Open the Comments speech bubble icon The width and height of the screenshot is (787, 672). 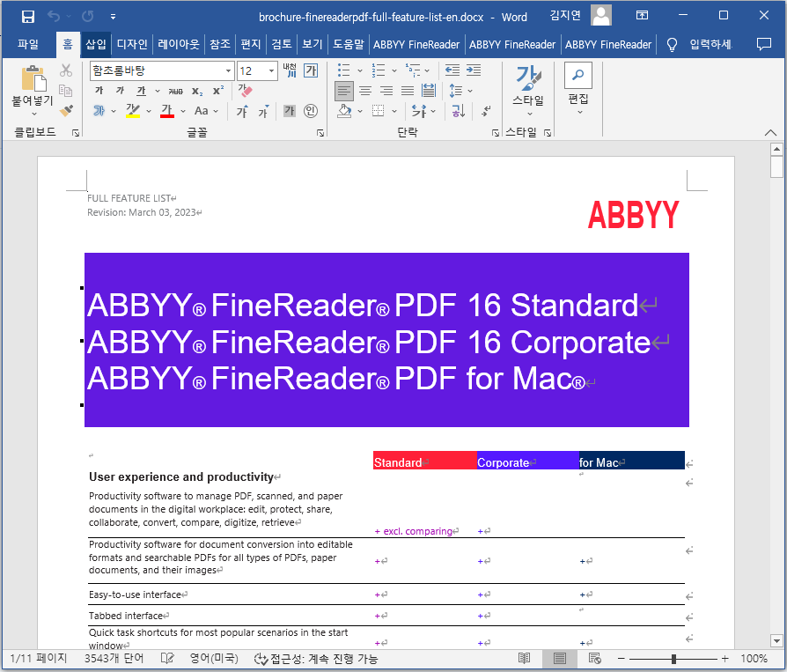click(x=763, y=44)
